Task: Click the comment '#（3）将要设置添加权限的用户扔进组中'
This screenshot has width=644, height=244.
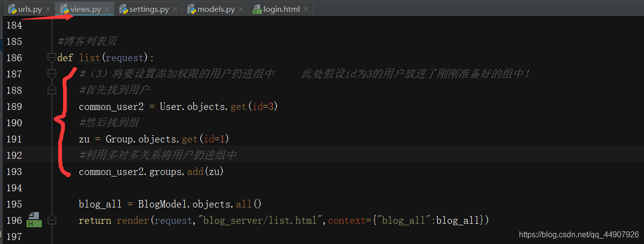Action: click(x=177, y=74)
